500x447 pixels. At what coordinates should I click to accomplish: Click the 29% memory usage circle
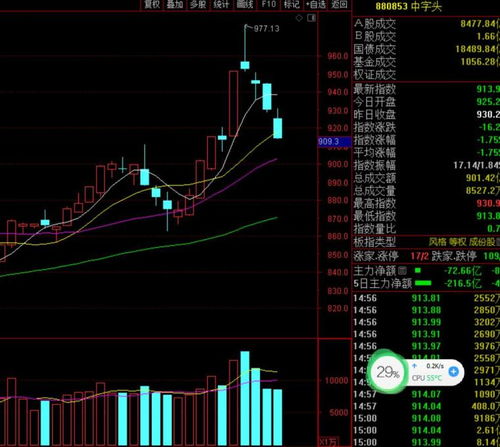click(387, 372)
